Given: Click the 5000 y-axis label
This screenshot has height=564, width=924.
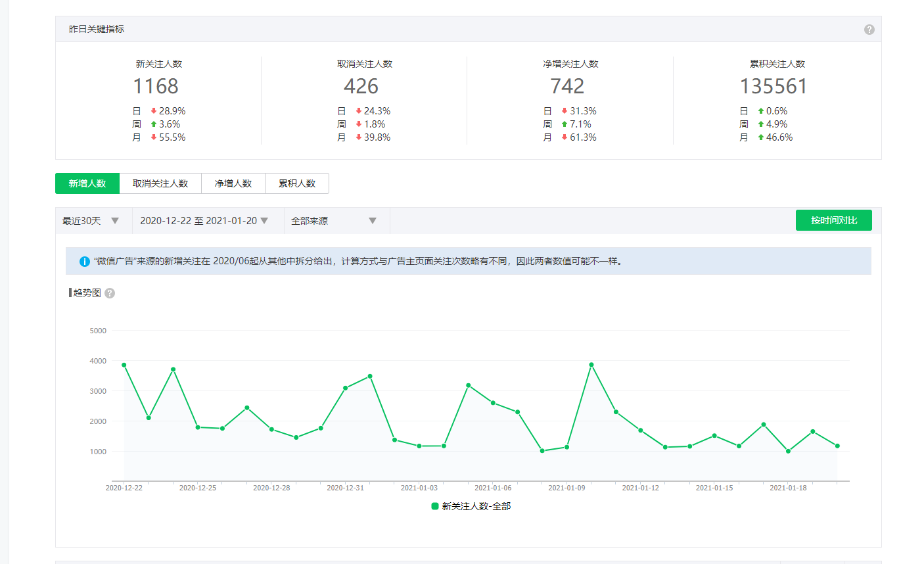Looking at the screenshot, I should tap(98, 331).
